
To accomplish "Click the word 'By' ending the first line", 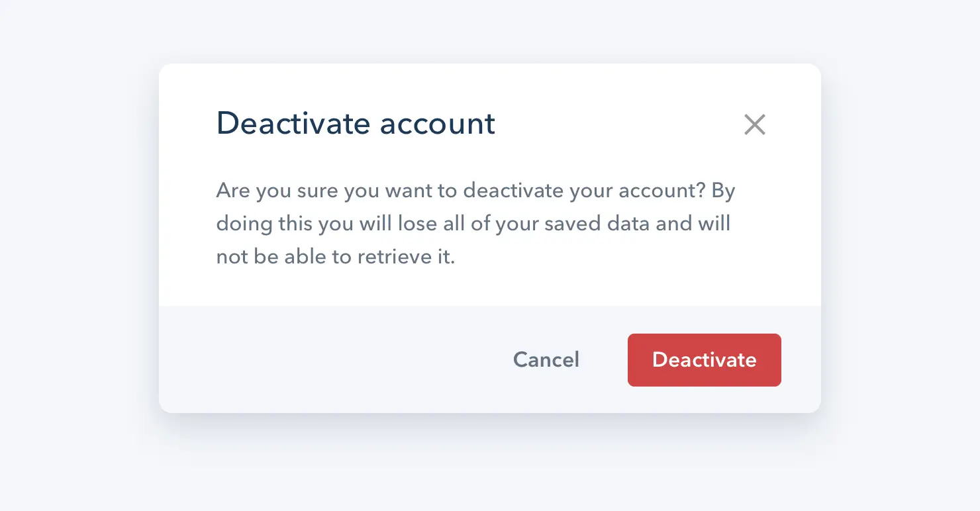I will 724,191.
